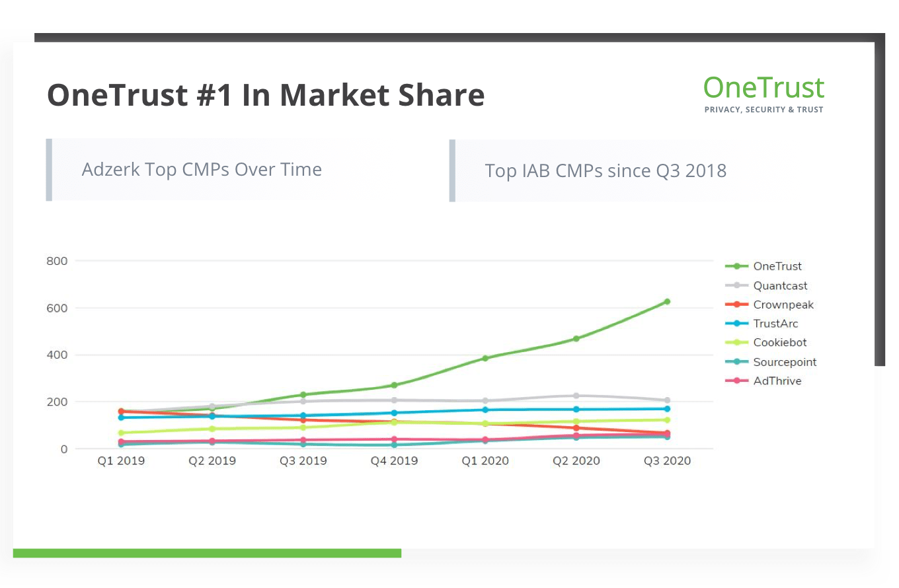Select the TrustArc data point at Q1 2020
Image resolution: width=899 pixels, height=588 pixels.
pos(485,410)
